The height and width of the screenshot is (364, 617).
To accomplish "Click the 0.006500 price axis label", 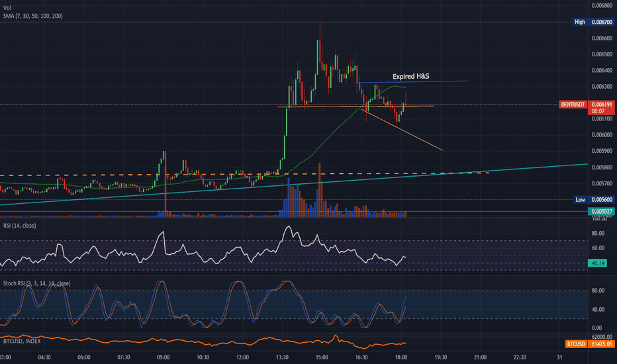I will (x=602, y=54).
